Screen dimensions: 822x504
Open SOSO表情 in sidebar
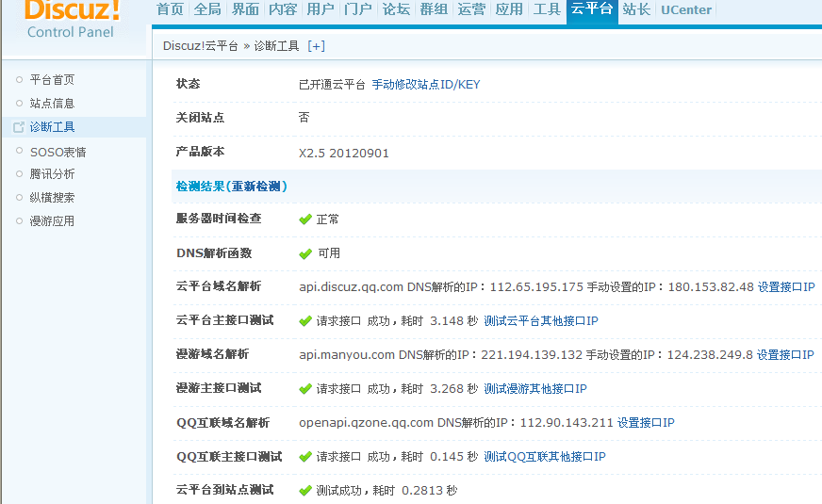click(x=58, y=152)
